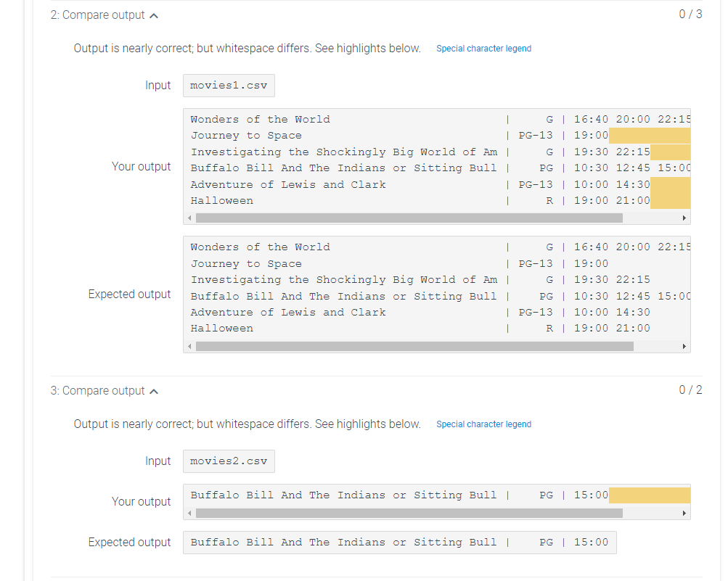Viewport: 728px width, 581px height.
Task: Click the highlighted whitespace on the Journey to Space row
Action: [649, 136]
